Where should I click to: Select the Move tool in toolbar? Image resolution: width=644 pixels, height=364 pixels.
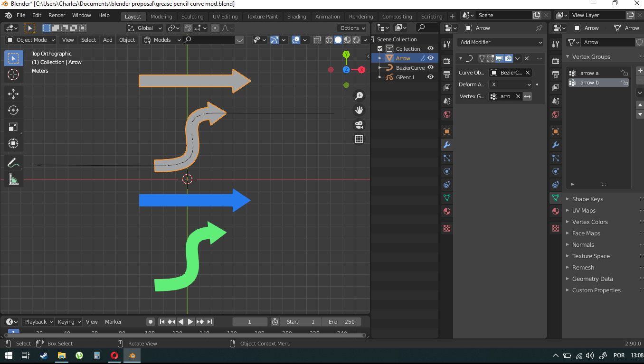tap(13, 93)
